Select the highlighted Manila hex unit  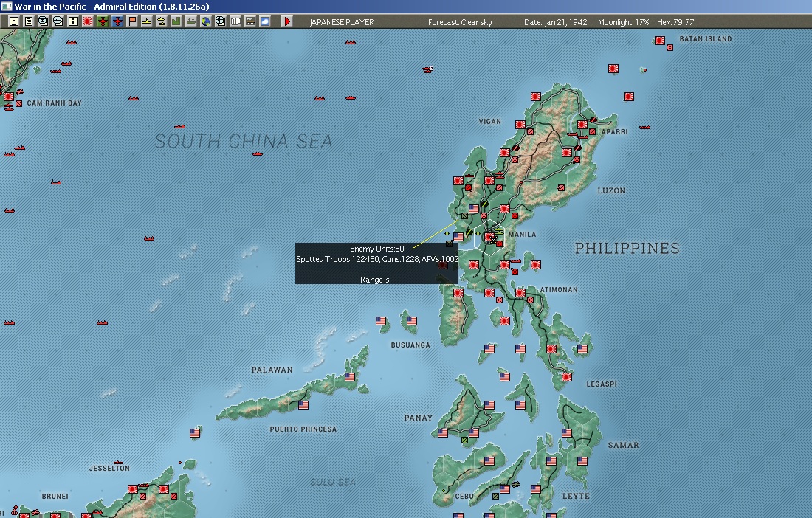(489, 237)
